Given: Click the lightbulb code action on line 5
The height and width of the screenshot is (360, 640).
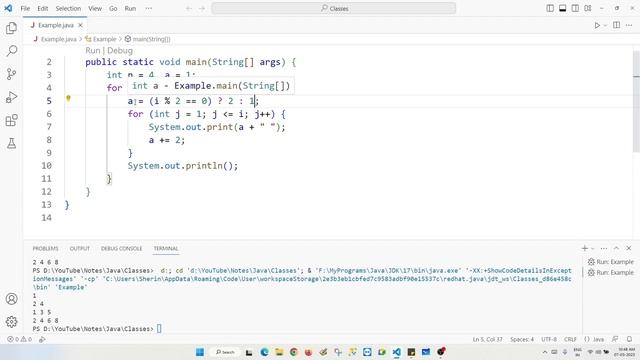Looking at the screenshot, I should (x=68, y=98).
